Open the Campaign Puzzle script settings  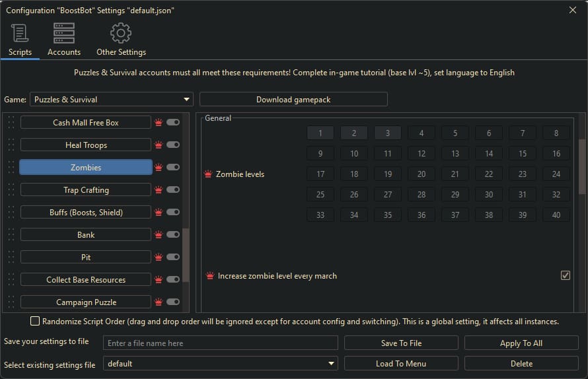[86, 302]
